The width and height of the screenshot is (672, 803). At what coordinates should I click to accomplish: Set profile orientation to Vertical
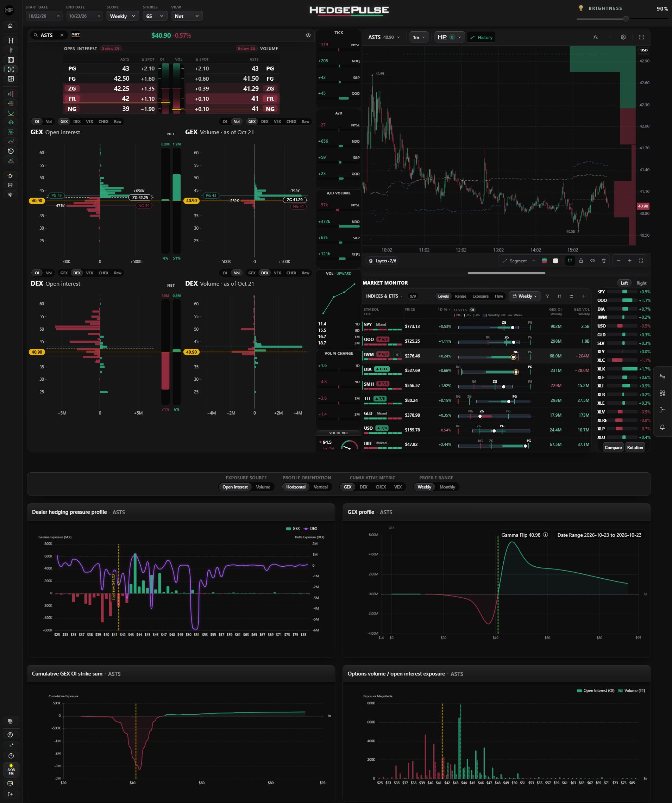click(321, 487)
